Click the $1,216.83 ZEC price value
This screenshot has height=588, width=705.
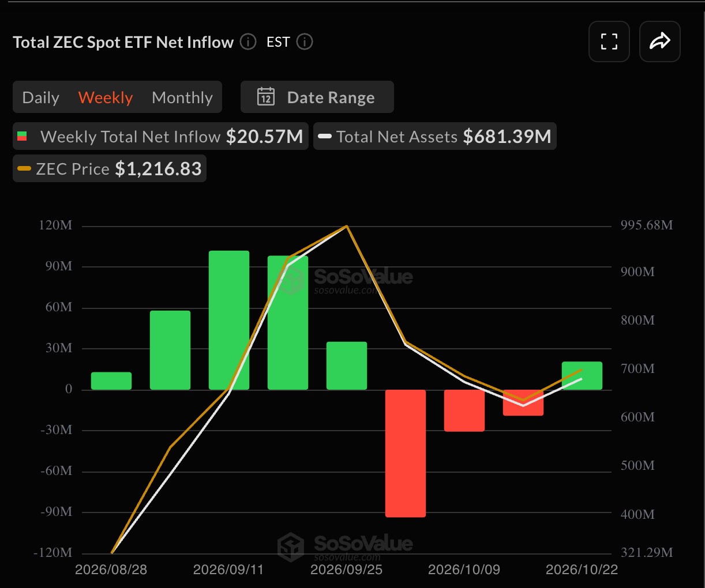[x=159, y=169]
